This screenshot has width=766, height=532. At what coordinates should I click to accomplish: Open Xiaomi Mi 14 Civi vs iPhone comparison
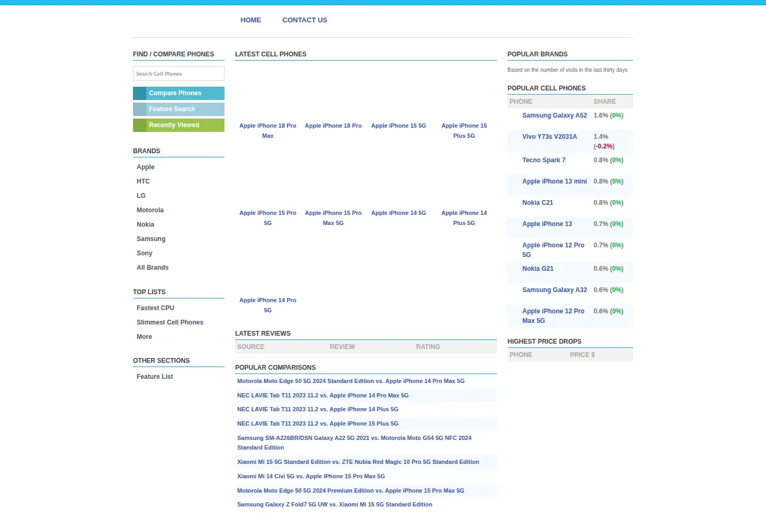pos(311,477)
